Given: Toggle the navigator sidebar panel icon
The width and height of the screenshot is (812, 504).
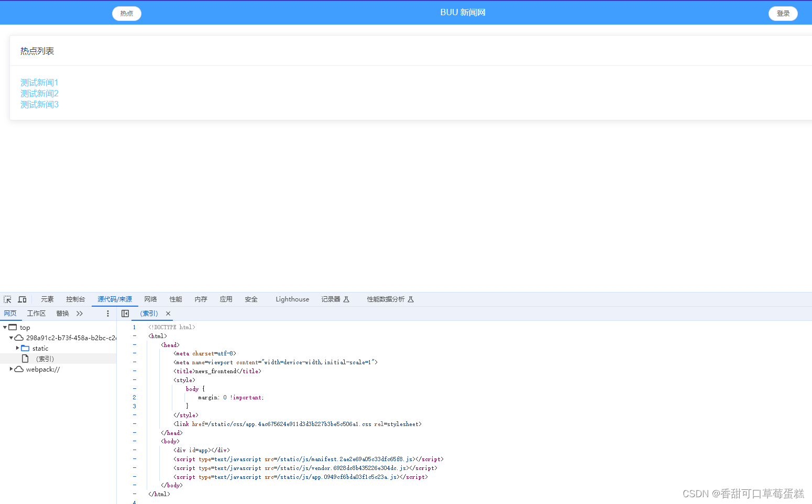Looking at the screenshot, I should [125, 313].
